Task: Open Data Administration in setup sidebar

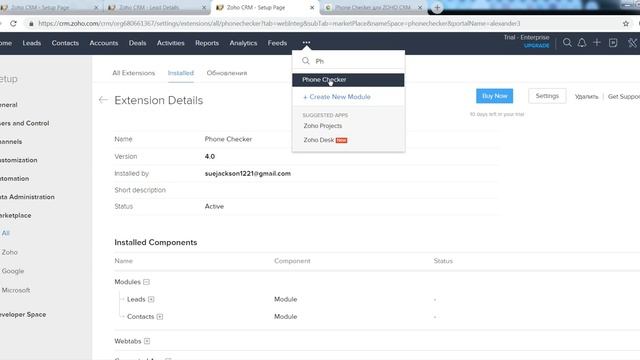Action: point(27,197)
